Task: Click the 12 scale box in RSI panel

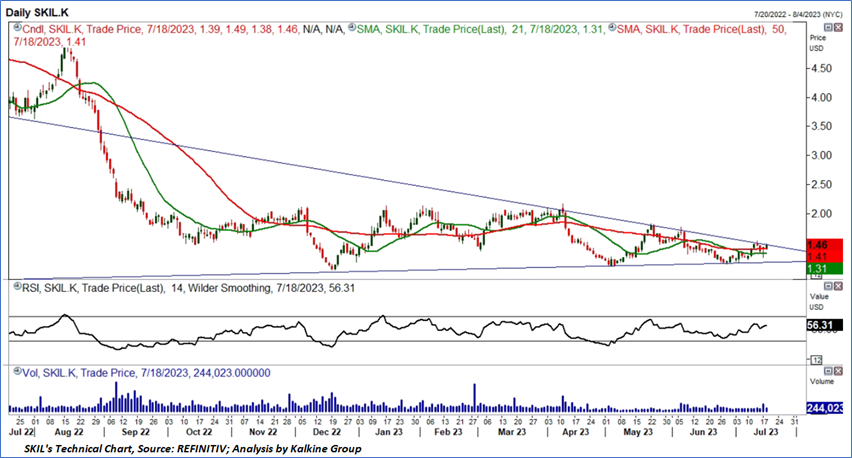Action: point(817,360)
